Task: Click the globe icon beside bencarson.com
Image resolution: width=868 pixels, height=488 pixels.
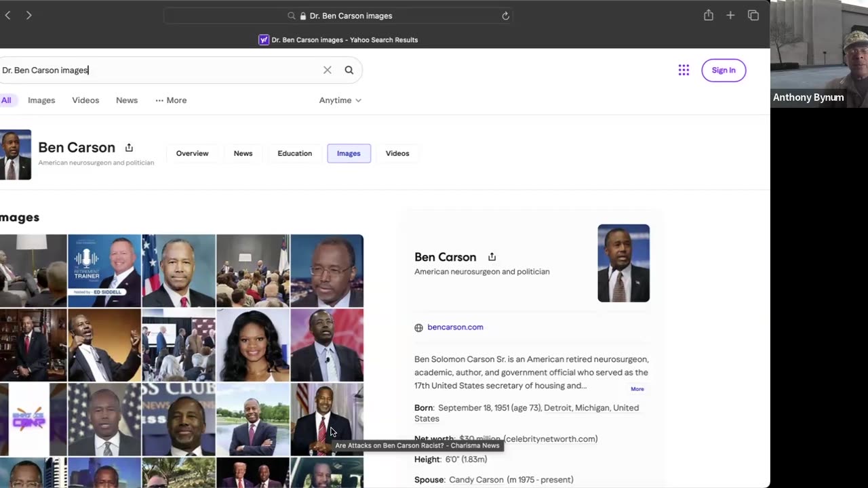Action: pos(418,327)
